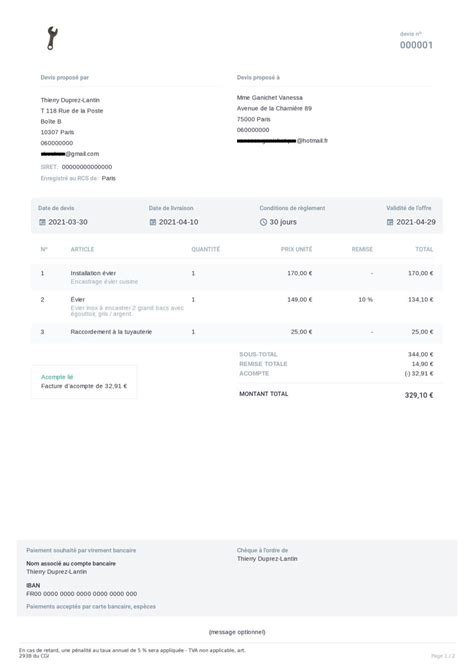Click the clock icon beside 30 jours

click(x=263, y=222)
